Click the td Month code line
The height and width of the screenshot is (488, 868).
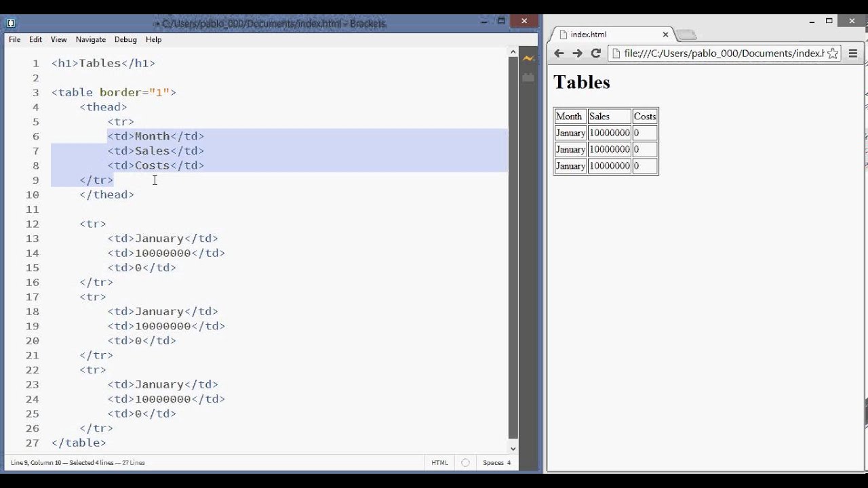point(155,136)
